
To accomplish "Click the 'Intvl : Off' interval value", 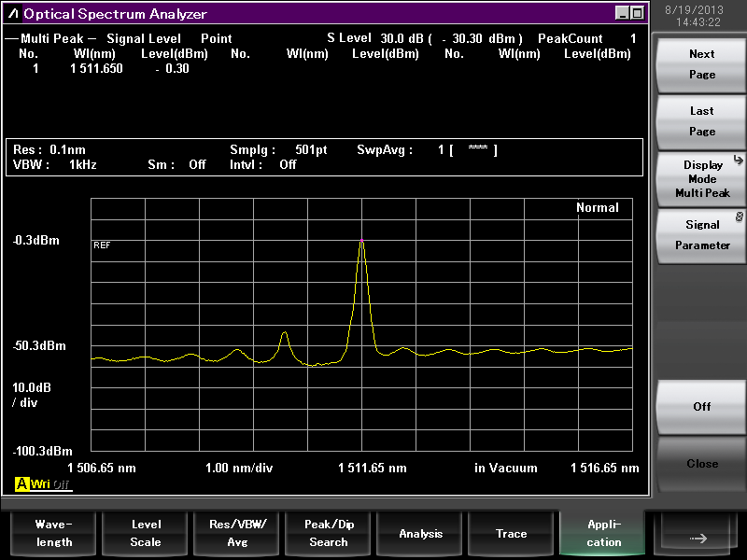I will coord(263,165).
